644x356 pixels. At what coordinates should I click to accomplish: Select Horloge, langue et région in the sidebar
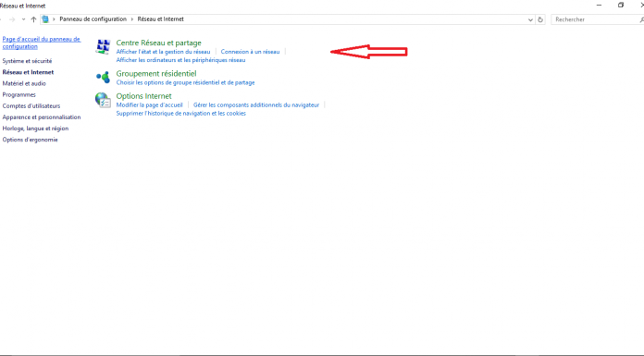point(35,129)
